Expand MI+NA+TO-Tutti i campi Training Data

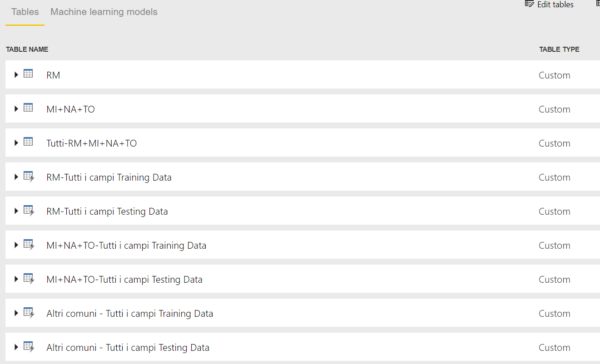point(16,245)
